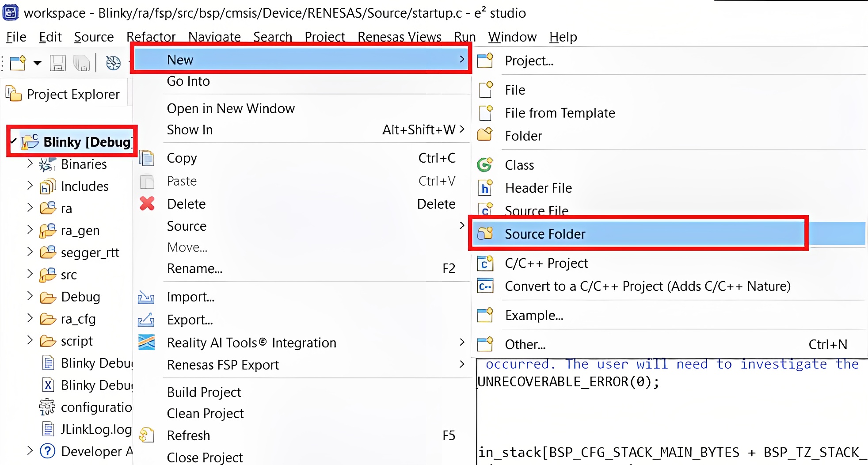Click the Header File icon
Screen dimensions: 868x465
click(485, 188)
